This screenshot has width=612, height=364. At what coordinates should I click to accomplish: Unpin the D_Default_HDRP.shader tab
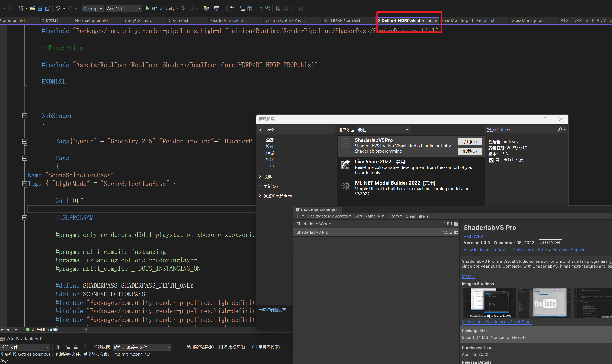coord(429,21)
